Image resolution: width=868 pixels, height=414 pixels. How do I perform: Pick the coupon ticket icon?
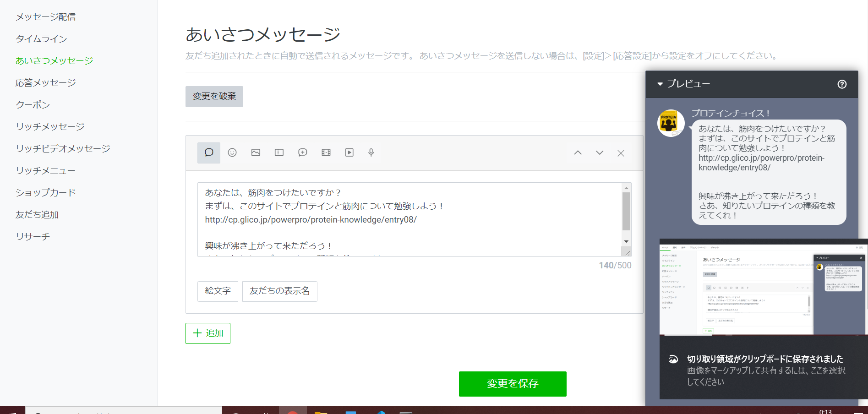[x=279, y=153]
